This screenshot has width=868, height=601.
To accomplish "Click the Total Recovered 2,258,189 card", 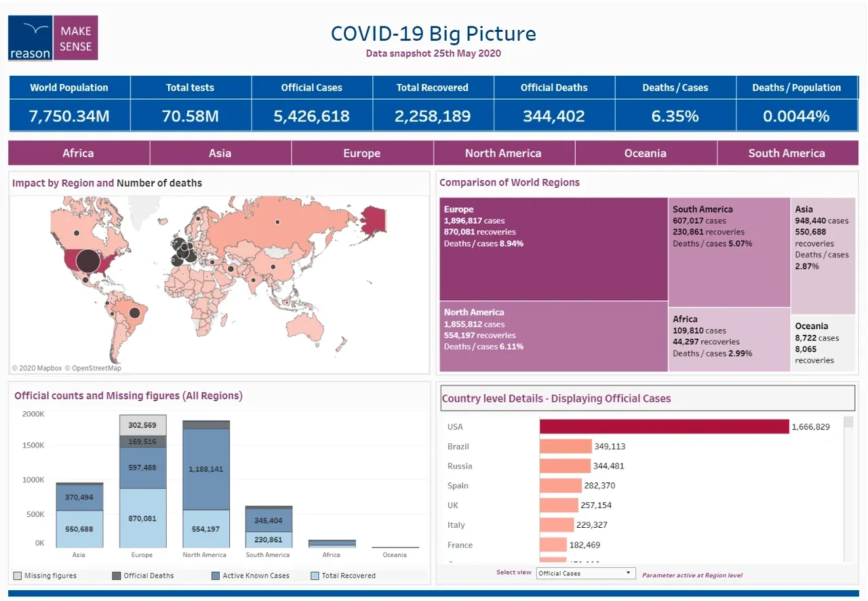I will point(433,104).
